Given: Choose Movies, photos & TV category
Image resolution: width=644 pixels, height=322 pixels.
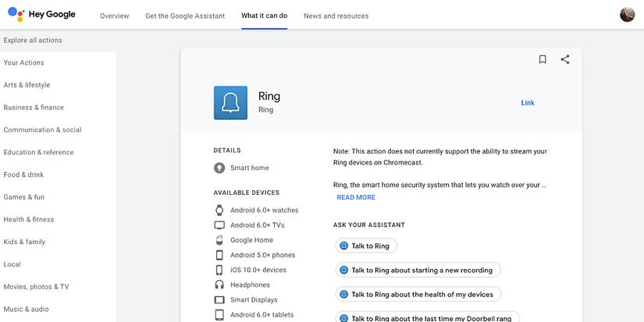Looking at the screenshot, I should 36,287.
